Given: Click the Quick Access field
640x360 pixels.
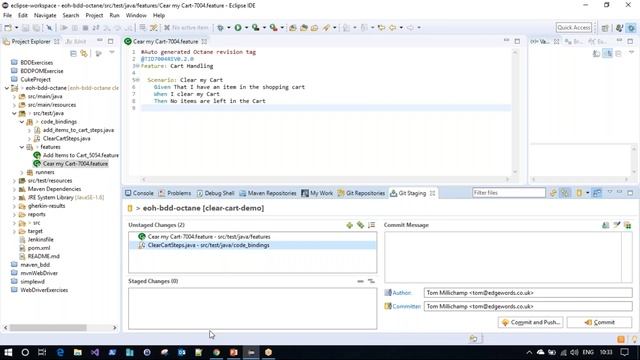Looking at the screenshot, I should pyautogui.click(x=574, y=28).
